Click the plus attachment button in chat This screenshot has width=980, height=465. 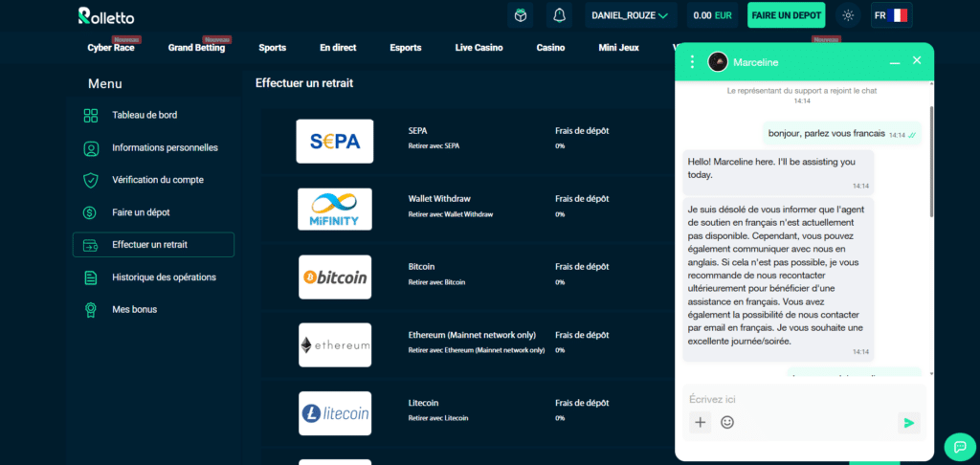tap(700, 423)
